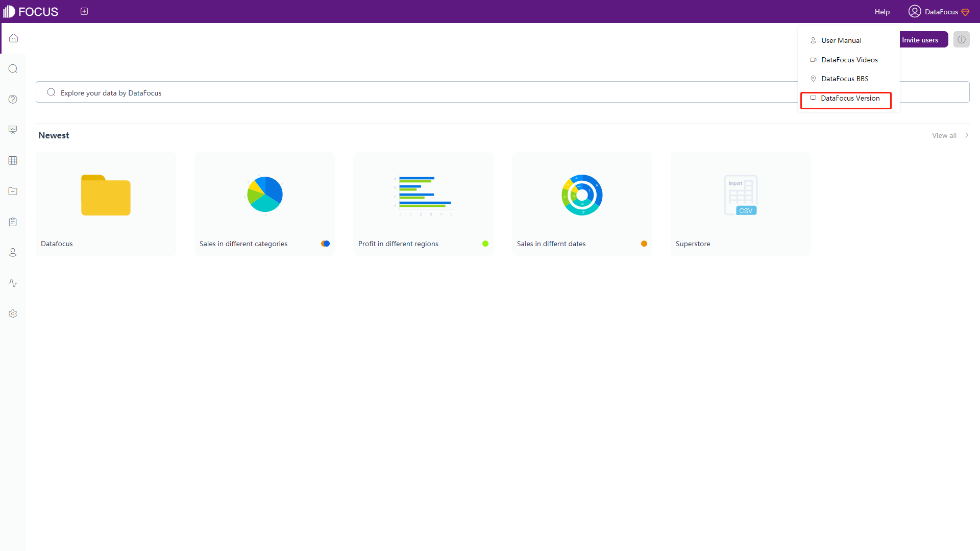The image size is (980, 551).
Task: Click the 'Sales in different categories' label
Action: 243,244
